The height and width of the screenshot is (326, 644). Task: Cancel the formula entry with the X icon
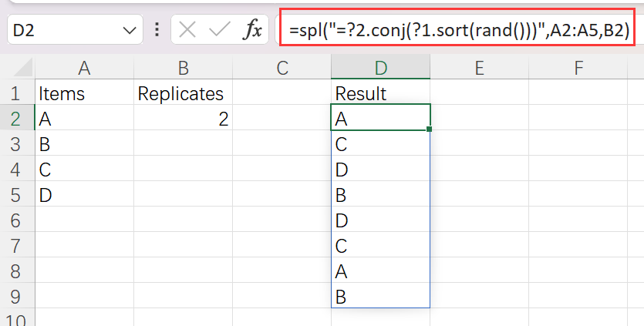click(187, 31)
